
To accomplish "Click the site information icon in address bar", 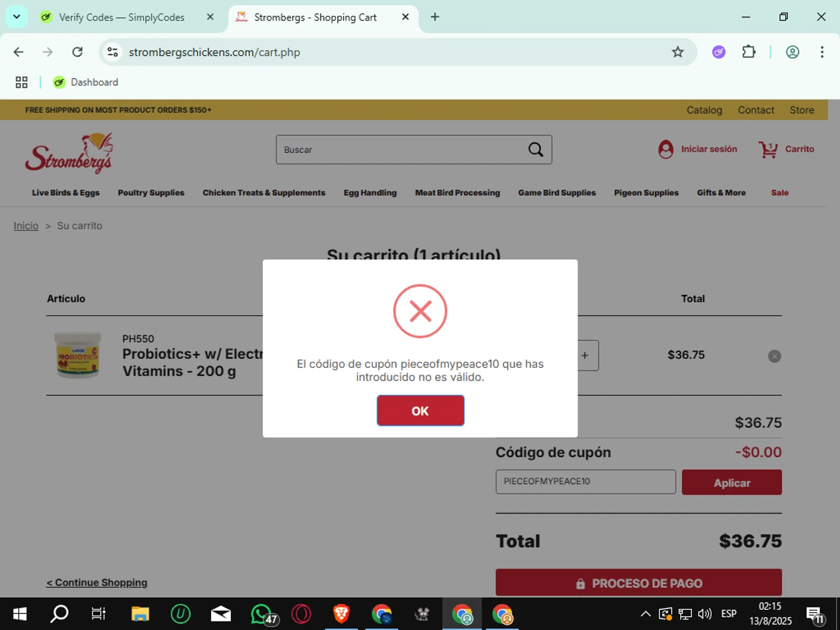I will coord(113,52).
